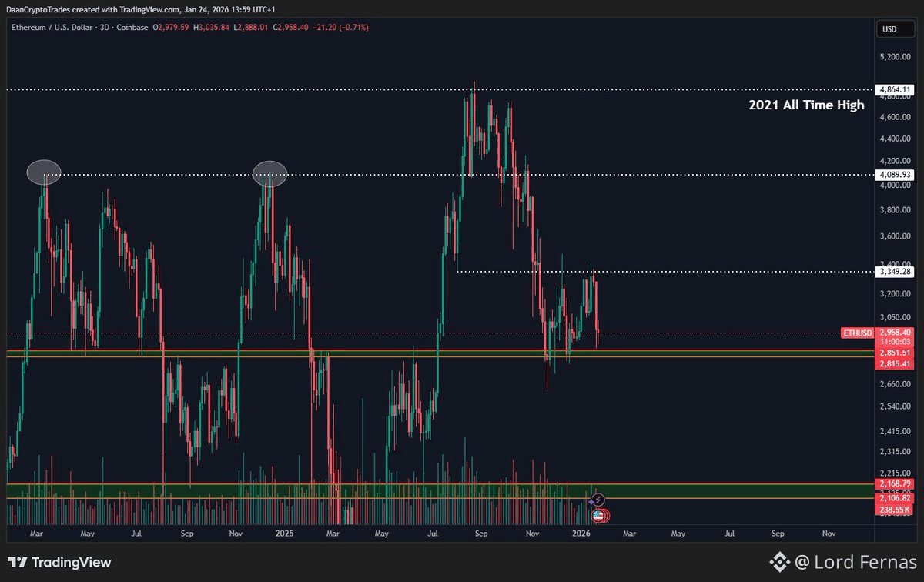Screen dimensions: 924x582
Task: Click the 2,851.51 level label
Action: (895, 352)
